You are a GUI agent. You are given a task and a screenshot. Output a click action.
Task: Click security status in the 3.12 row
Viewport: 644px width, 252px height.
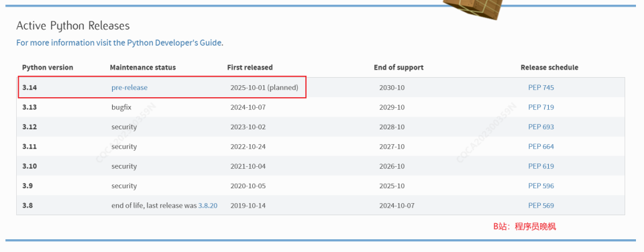(124, 127)
